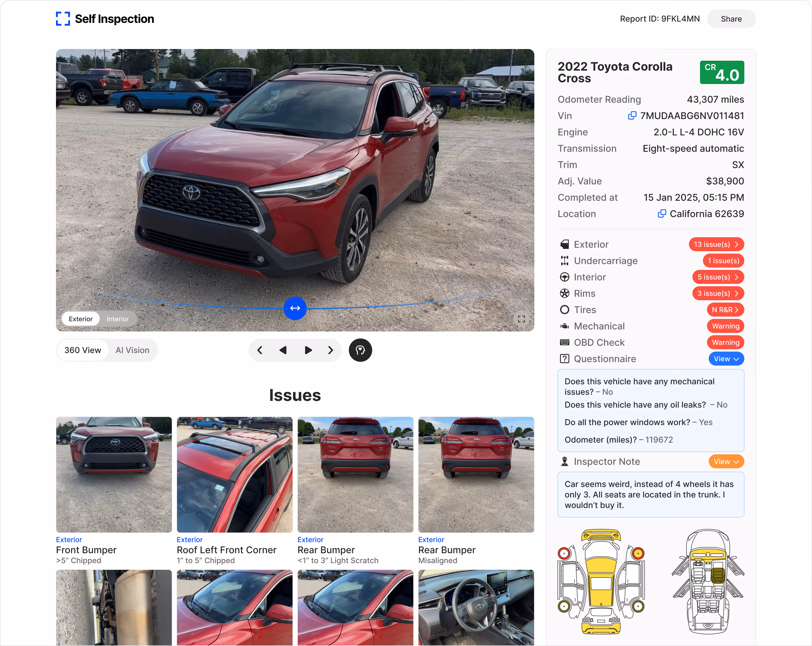
Task: Click the Share button
Action: 731,19
